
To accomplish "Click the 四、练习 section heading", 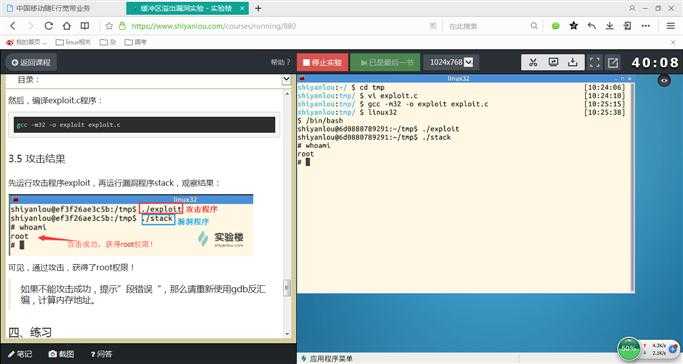I will (30, 333).
